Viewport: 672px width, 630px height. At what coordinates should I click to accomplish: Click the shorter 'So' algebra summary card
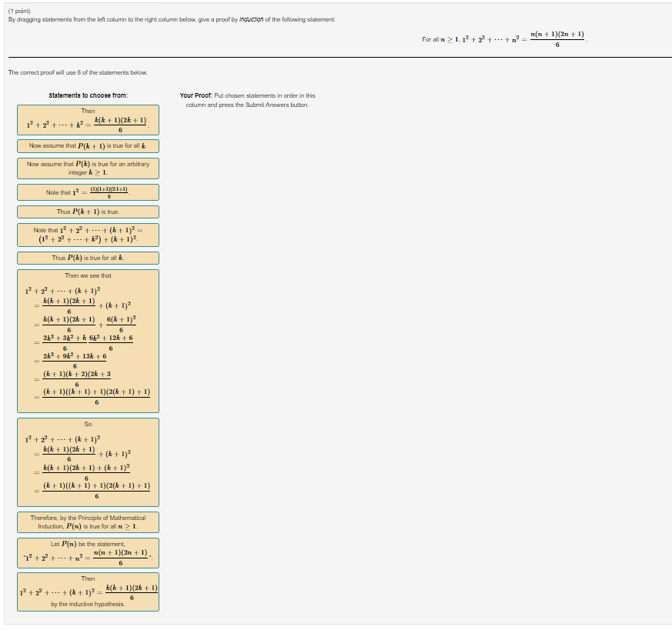tap(87, 462)
